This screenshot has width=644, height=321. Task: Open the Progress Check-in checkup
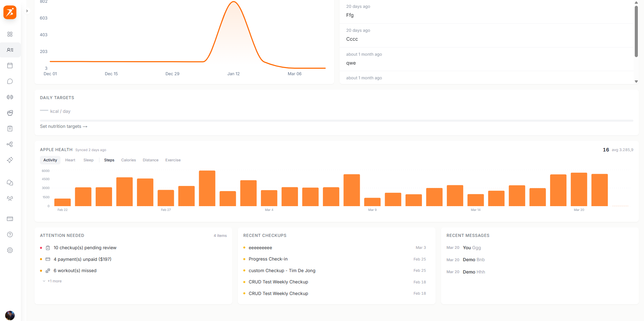[x=268, y=259]
